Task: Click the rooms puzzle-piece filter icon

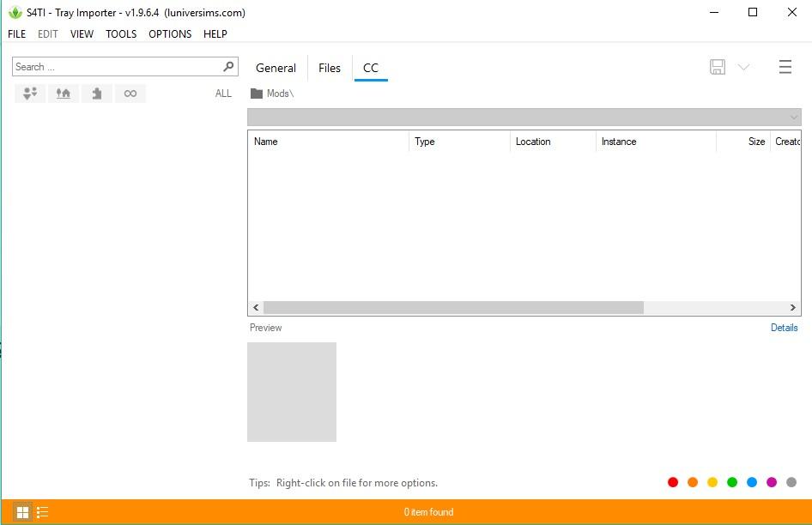Action: click(x=97, y=94)
